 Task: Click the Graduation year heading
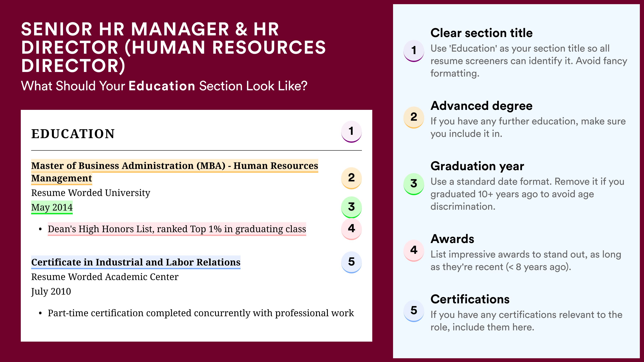tap(477, 166)
